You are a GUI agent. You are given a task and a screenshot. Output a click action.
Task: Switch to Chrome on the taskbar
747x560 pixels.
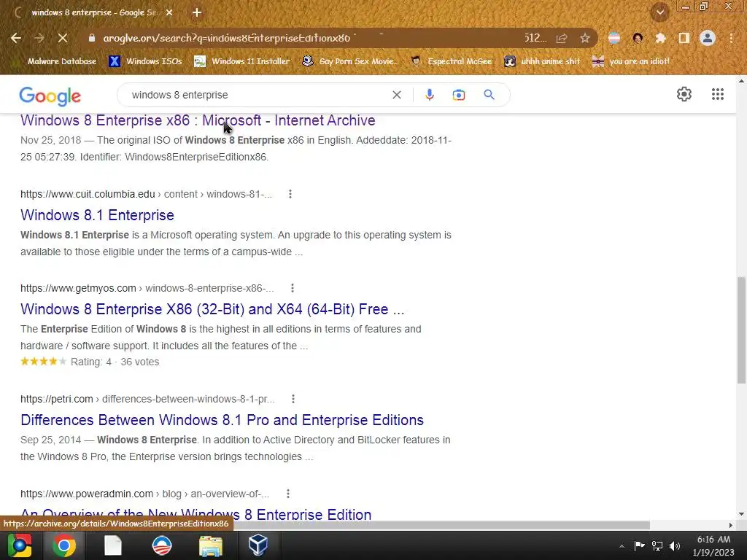click(x=64, y=545)
